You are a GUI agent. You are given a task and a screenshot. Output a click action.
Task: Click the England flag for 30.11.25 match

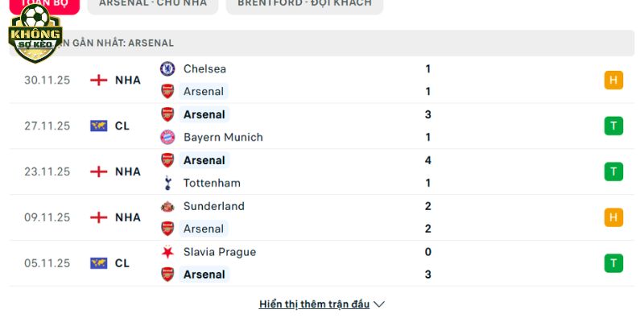99,80
